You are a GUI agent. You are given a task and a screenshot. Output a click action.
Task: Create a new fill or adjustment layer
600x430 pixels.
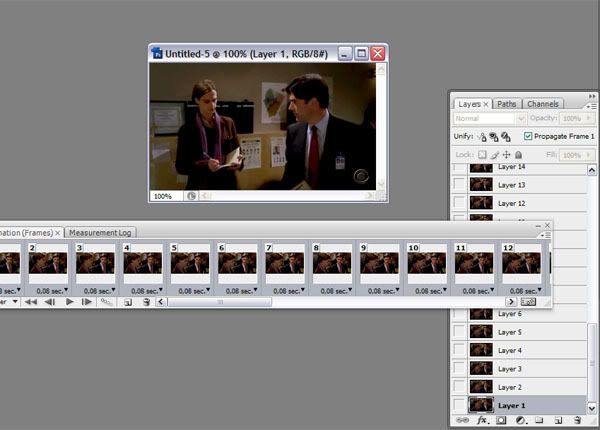pos(520,420)
